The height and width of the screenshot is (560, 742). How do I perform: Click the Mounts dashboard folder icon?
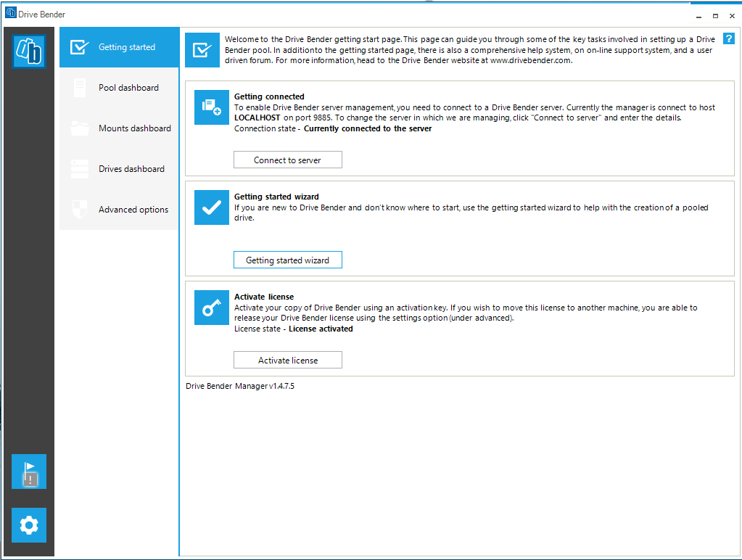click(x=80, y=128)
